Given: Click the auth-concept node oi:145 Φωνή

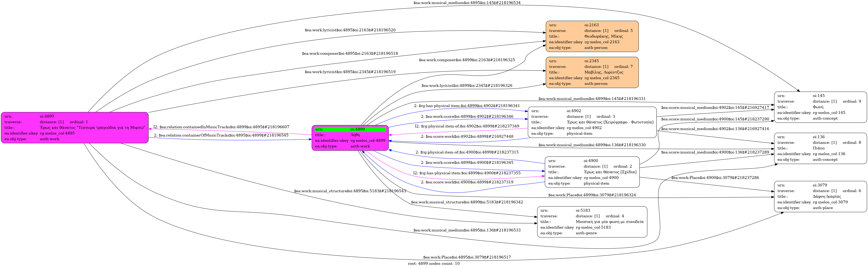Looking at the screenshot, I should pyautogui.click(x=820, y=107).
